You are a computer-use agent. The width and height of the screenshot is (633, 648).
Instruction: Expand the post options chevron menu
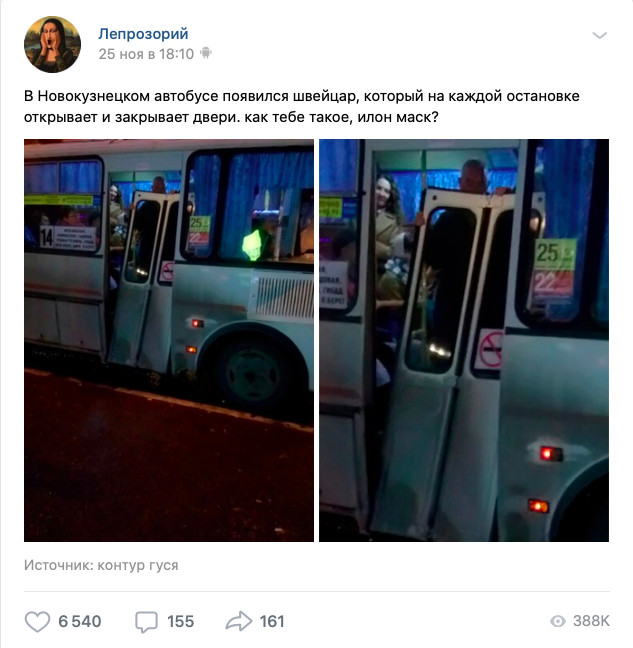click(600, 36)
